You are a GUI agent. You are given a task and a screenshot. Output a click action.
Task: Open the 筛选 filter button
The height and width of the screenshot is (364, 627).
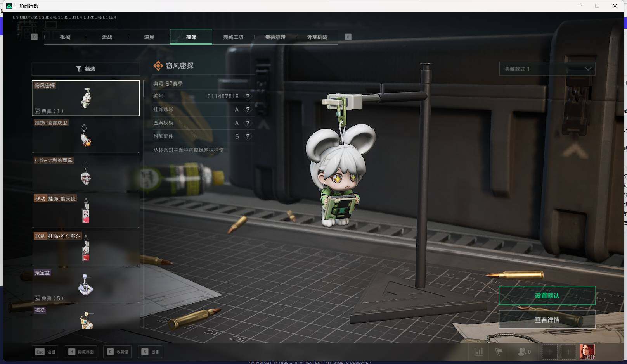[86, 69]
